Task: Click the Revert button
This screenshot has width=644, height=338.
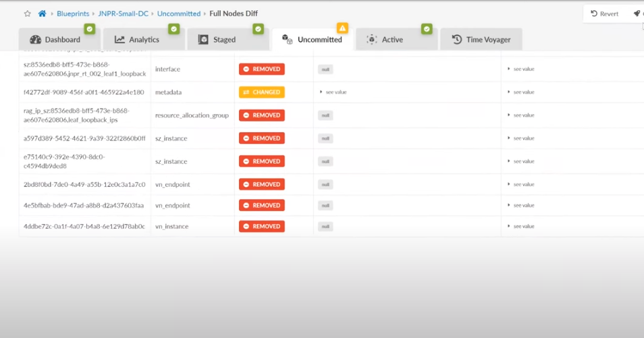Action: click(605, 13)
